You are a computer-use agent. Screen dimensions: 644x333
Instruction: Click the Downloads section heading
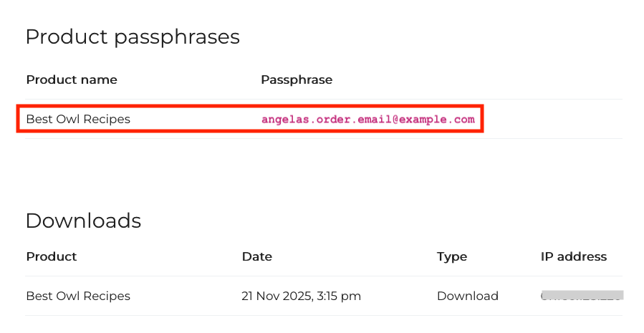(x=83, y=221)
